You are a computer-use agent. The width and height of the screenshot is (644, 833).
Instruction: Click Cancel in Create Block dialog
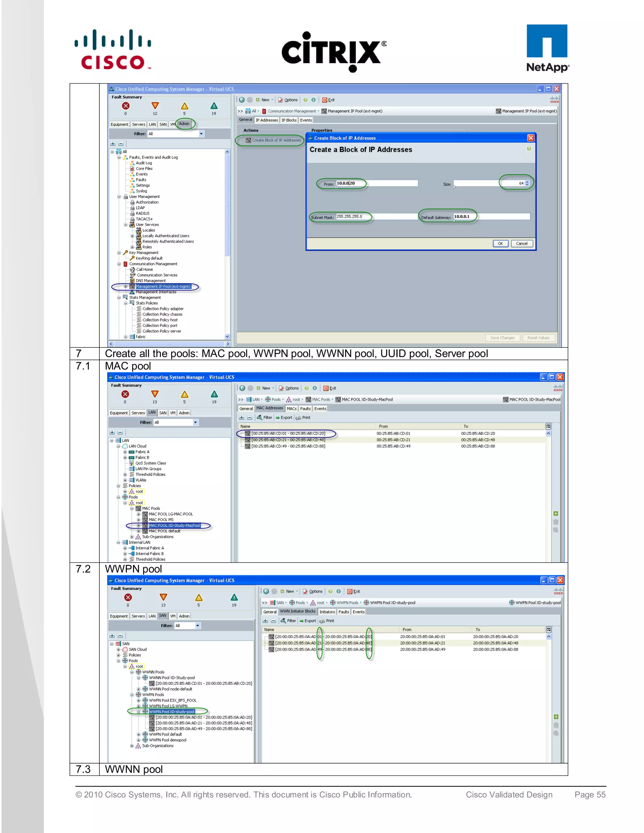(x=522, y=244)
